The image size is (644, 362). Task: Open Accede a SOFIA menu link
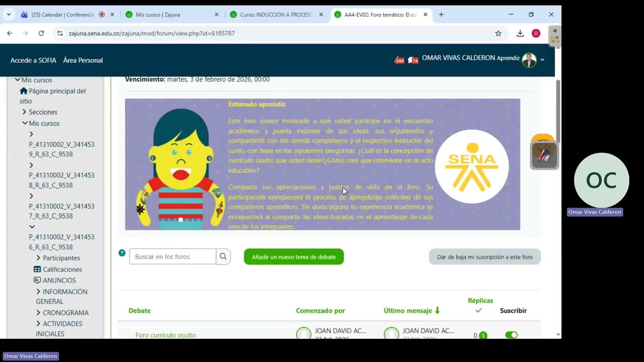pyautogui.click(x=33, y=60)
